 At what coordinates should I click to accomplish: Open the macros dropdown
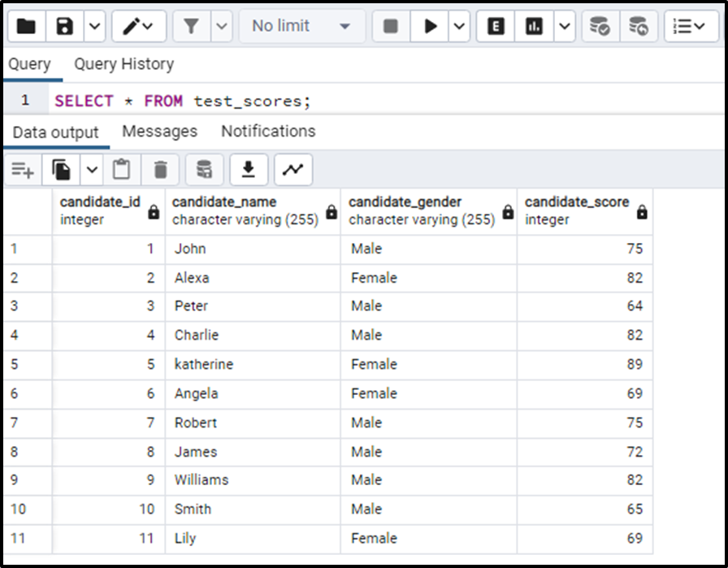pyautogui.click(x=690, y=25)
